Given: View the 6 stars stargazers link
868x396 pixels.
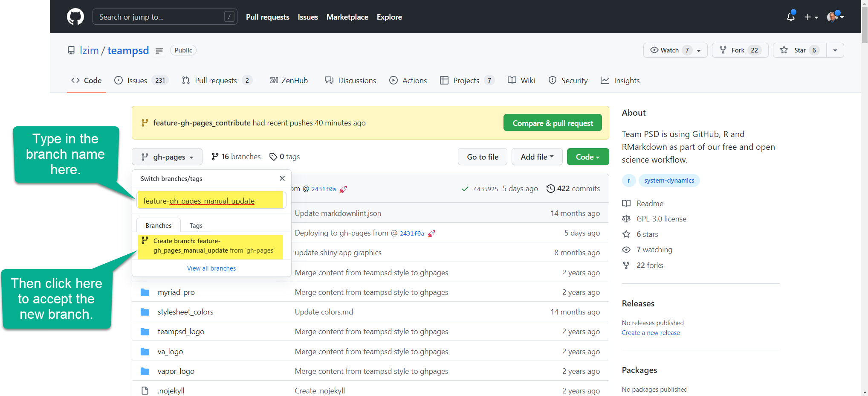Looking at the screenshot, I should click(x=640, y=234).
